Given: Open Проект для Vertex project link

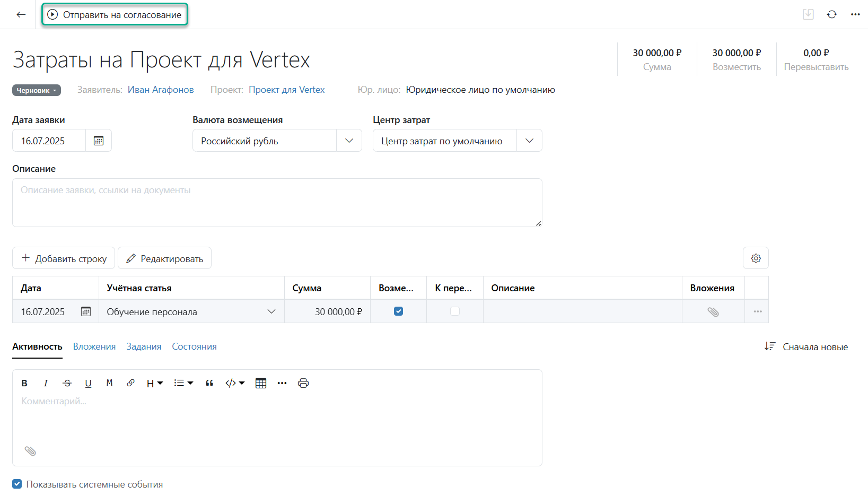Looking at the screenshot, I should tap(287, 90).
